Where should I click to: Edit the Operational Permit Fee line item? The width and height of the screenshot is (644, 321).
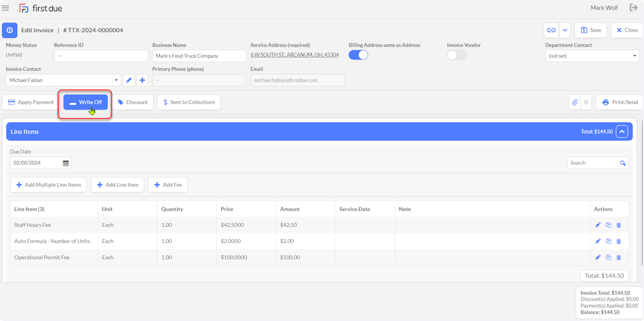(x=598, y=257)
